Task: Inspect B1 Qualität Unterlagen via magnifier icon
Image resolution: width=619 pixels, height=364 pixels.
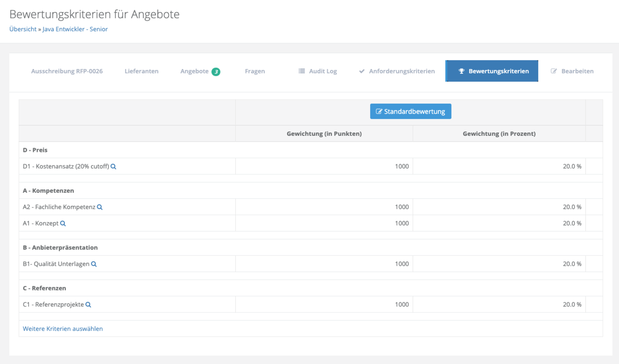Action: click(94, 264)
